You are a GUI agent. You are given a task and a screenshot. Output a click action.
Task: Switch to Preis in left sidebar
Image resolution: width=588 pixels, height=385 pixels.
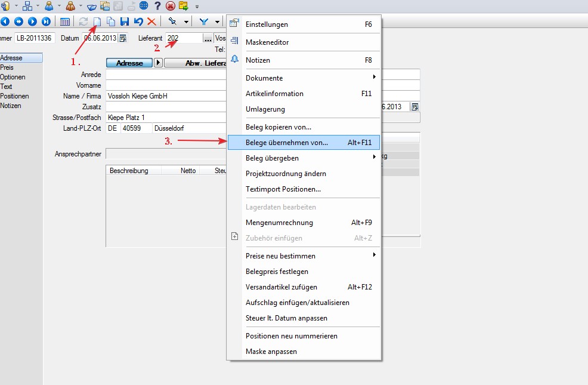point(7,67)
